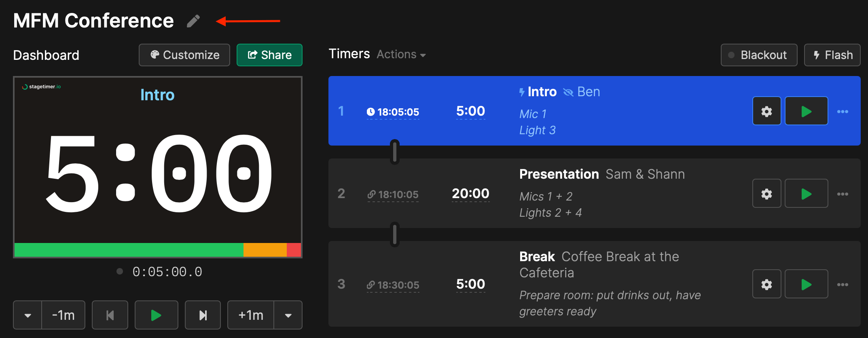Trigger Flash on viewer screens
868x338 pixels.
coord(832,55)
